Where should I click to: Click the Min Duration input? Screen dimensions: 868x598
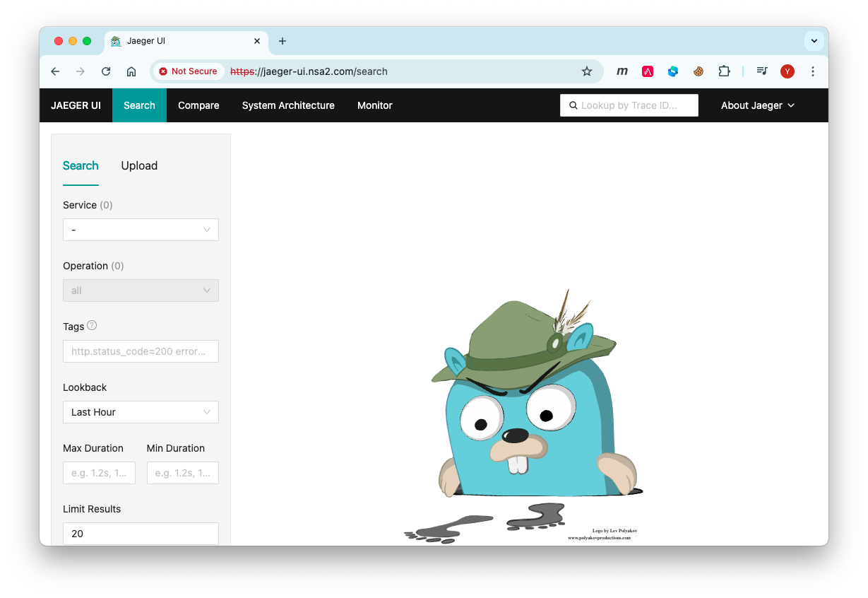[183, 473]
